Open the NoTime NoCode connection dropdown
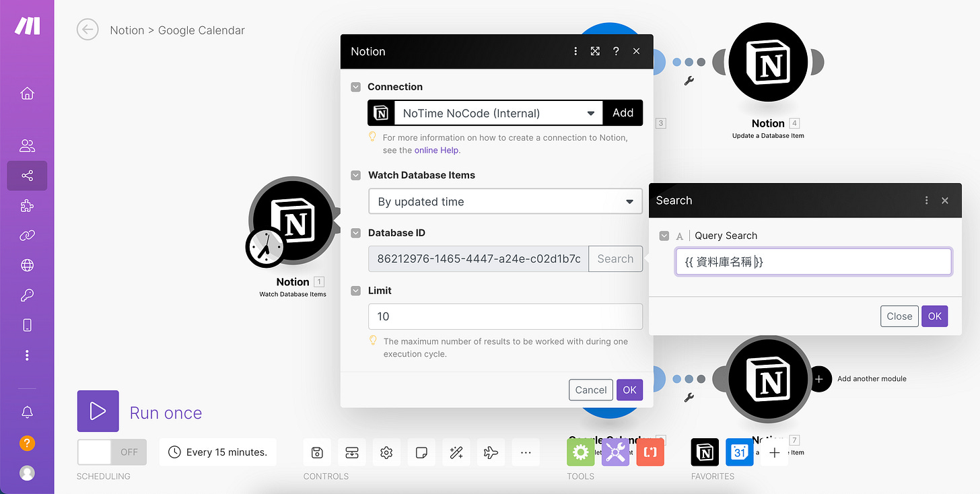The image size is (980, 494). (x=591, y=112)
